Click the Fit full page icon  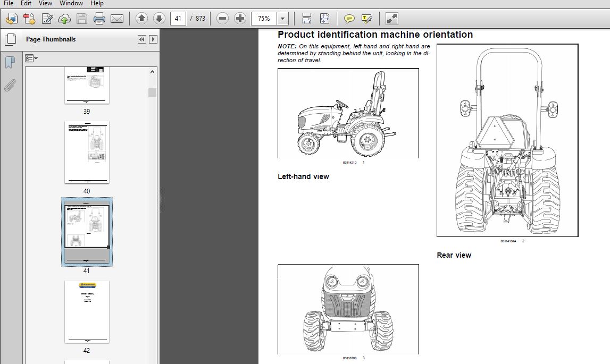click(x=324, y=18)
